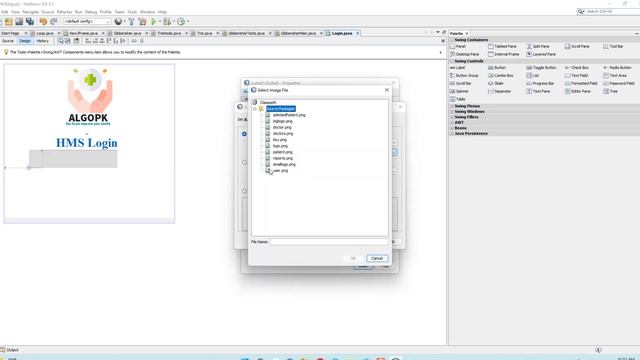
Task: Pick Internal Frame from the Palette
Action: click(504, 54)
